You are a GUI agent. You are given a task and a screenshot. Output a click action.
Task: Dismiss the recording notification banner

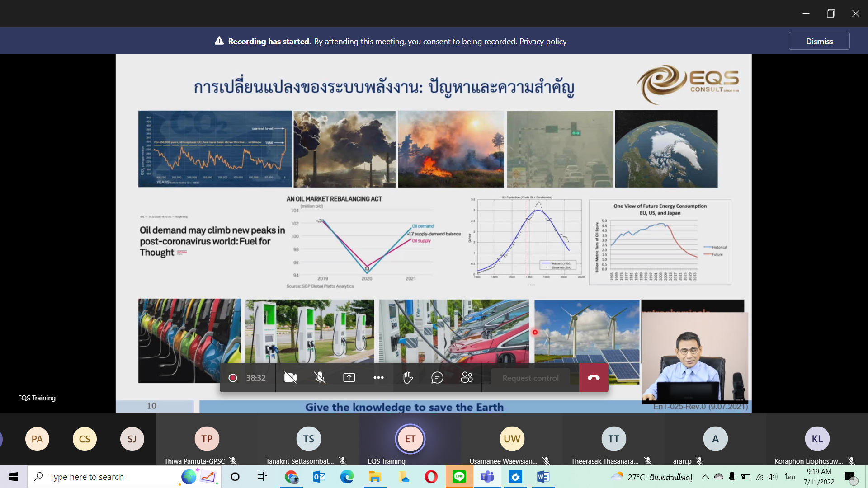point(819,41)
